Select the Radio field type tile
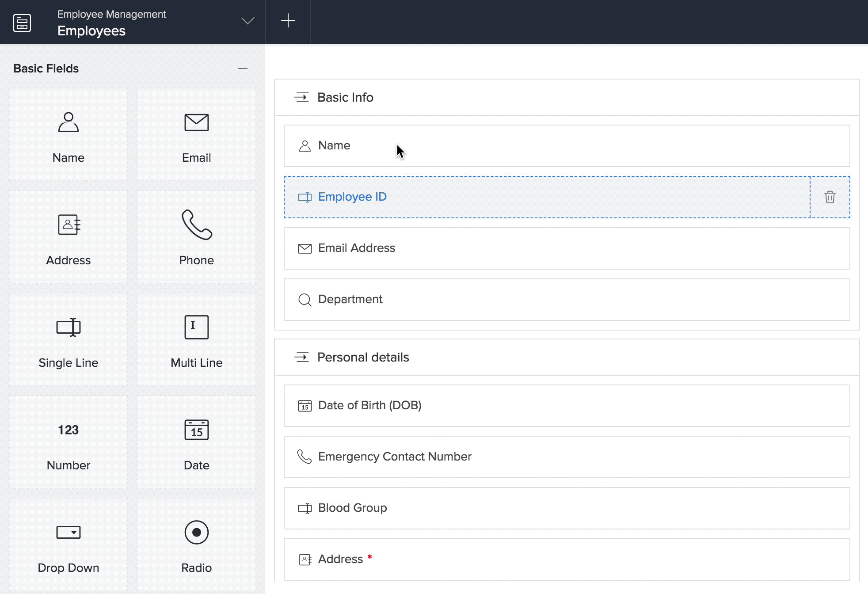The height and width of the screenshot is (594, 868). click(196, 545)
